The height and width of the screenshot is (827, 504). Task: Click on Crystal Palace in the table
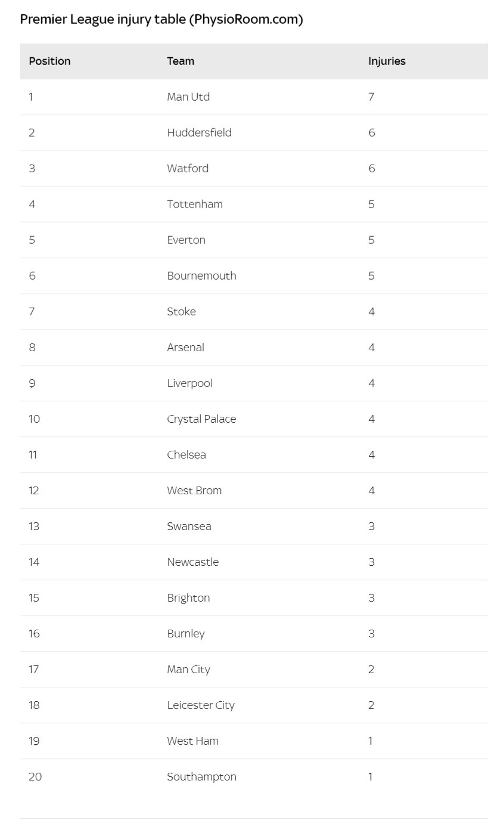[x=201, y=419]
